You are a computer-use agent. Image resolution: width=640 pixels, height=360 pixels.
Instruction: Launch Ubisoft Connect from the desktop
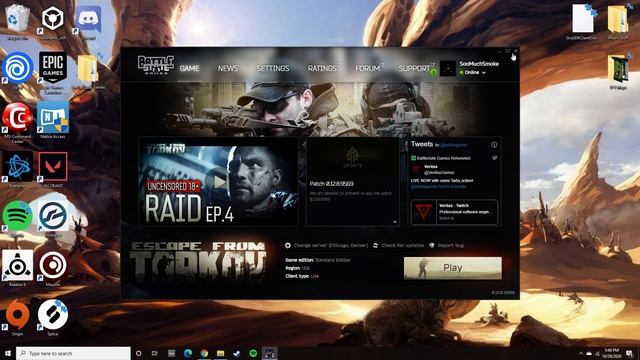tap(17, 68)
